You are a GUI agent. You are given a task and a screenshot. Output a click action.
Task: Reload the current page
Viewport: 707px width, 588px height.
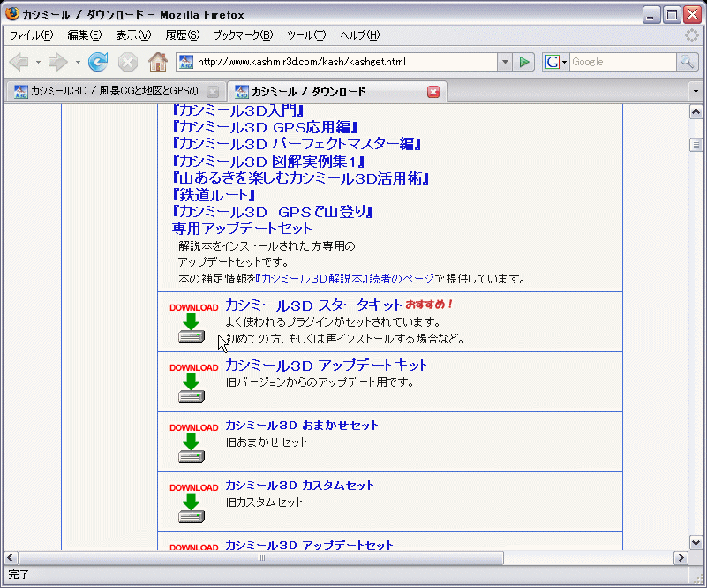click(x=98, y=62)
